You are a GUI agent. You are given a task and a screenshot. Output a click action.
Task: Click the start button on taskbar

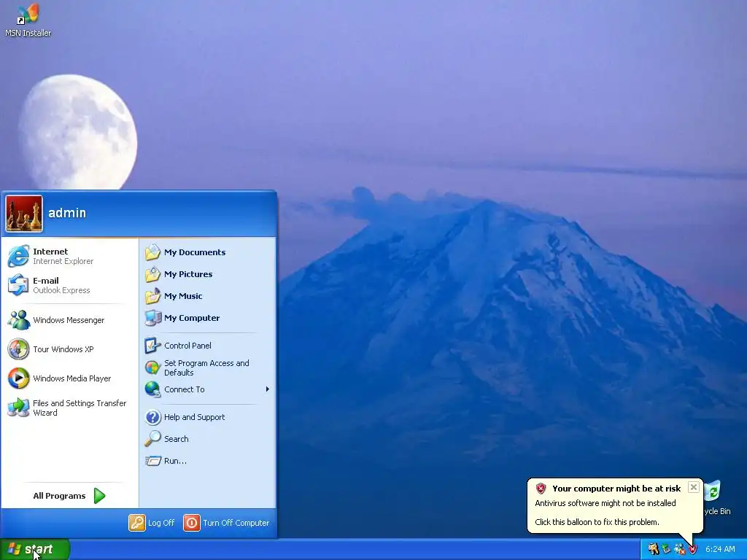35,549
